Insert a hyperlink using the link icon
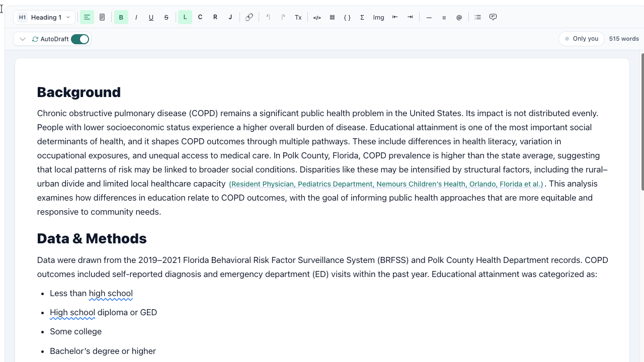Image resolution: width=644 pixels, height=362 pixels. coord(249,17)
